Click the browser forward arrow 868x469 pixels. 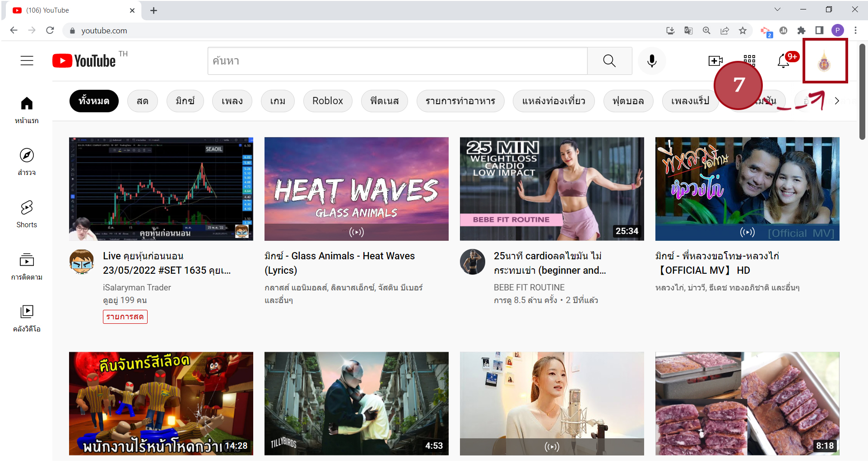(32, 30)
